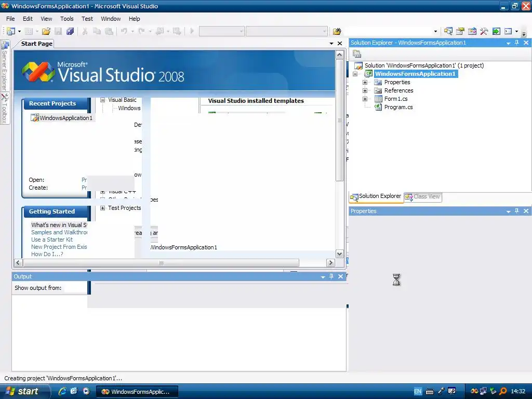The width and height of the screenshot is (532, 399).
Task: Open Properties panel window position dropdown
Action: pyautogui.click(x=508, y=211)
